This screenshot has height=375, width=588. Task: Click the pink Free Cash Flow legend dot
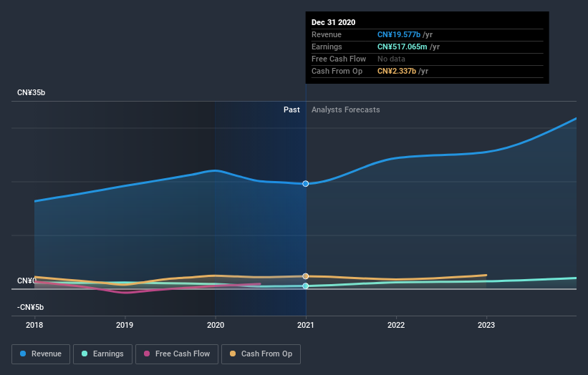147,354
